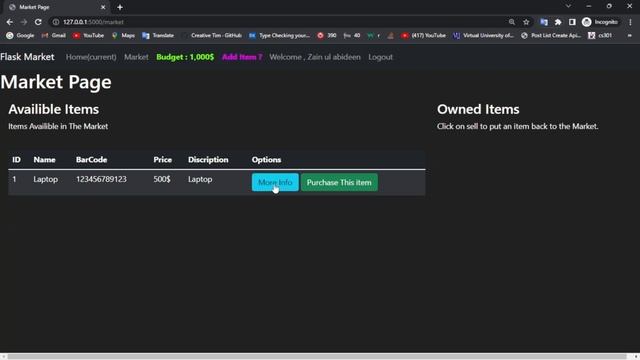Screen dimensions: 640x360
Task: Open the Extensions puzzle icon
Action: point(558,22)
